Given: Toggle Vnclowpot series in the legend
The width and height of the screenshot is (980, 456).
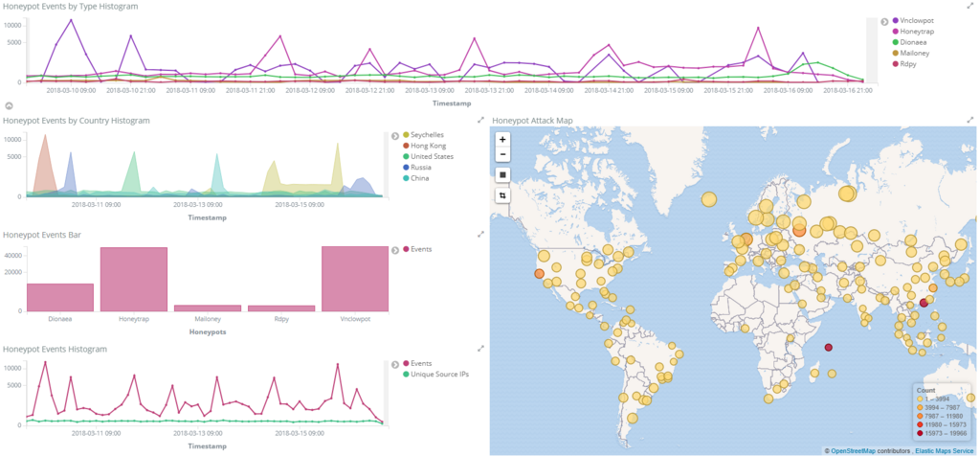Looking at the screenshot, I should (x=913, y=21).
